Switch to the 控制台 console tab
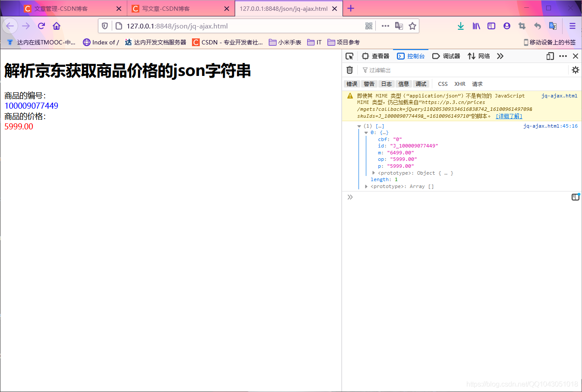 pos(411,56)
